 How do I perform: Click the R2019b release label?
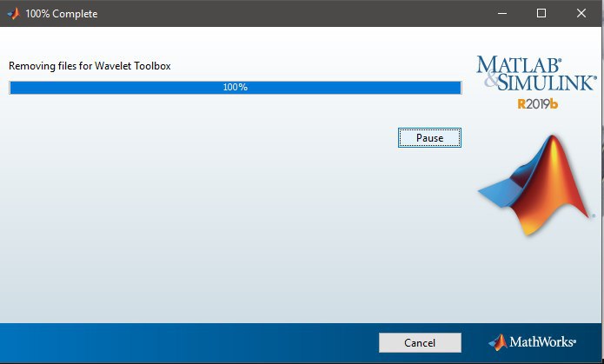coord(537,104)
